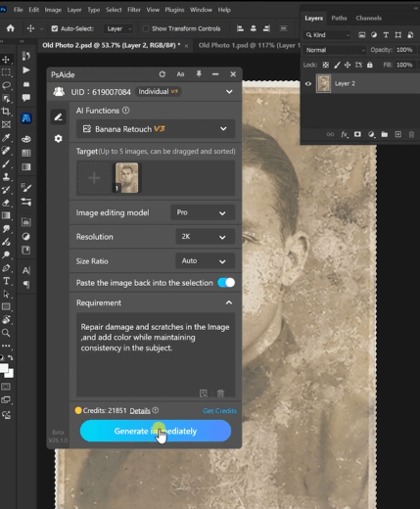Switch to the Channels tab
Image resolution: width=420 pixels, height=509 pixels.
[x=368, y=18]
